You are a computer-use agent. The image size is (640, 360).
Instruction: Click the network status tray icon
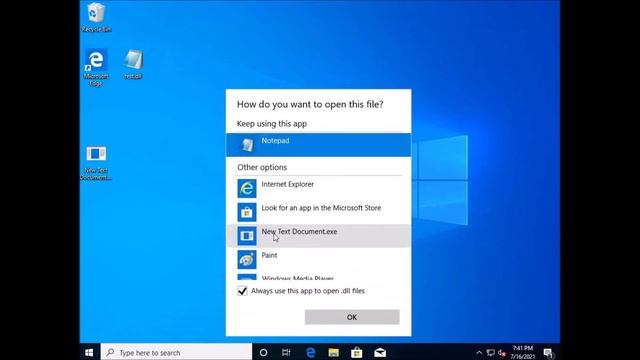pos(491,352)
